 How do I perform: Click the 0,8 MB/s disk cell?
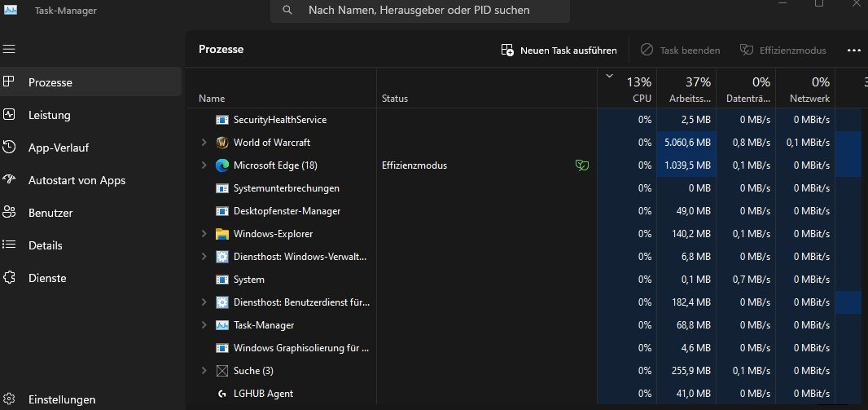pyautogui.click(x=746, y=143)
